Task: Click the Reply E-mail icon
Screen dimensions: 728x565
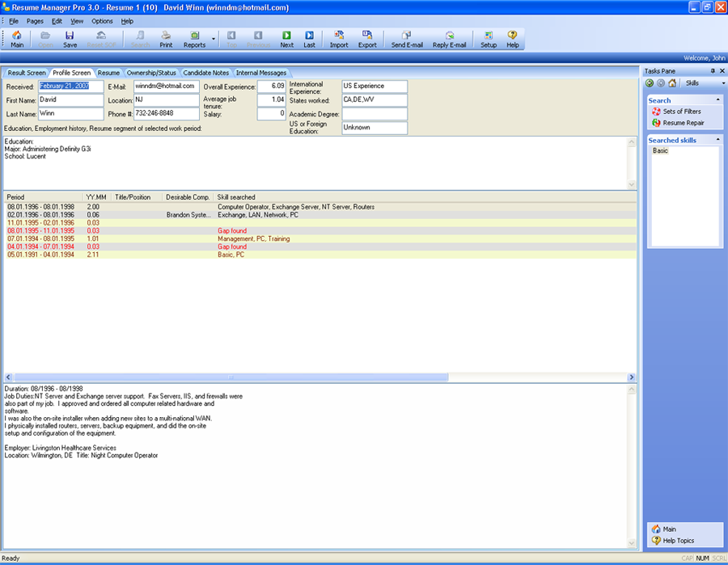Action: click(x=450, y=39)
